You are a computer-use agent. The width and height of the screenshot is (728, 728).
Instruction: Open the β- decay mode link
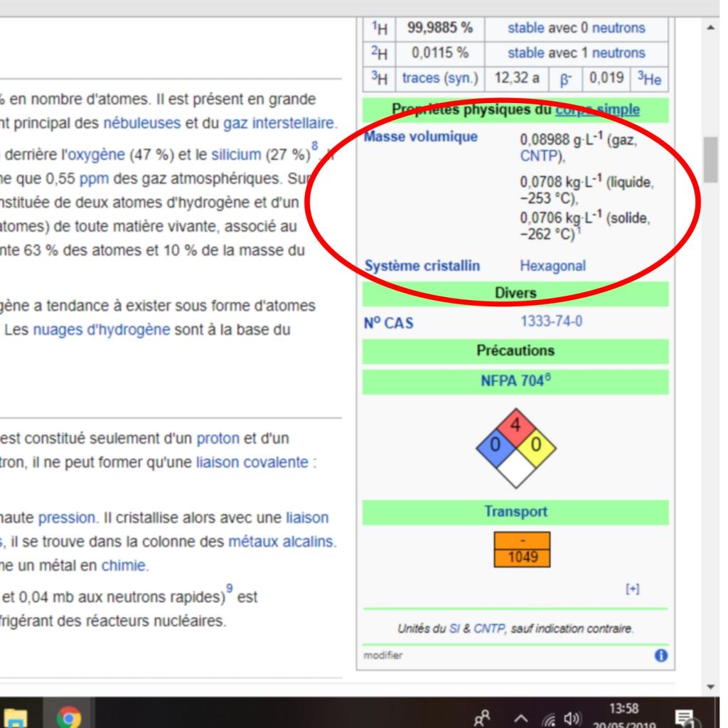click(565, 79)
